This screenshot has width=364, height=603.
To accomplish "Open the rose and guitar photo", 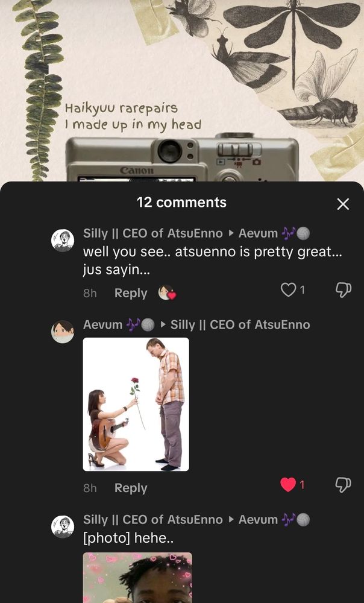I will point(136,404).
